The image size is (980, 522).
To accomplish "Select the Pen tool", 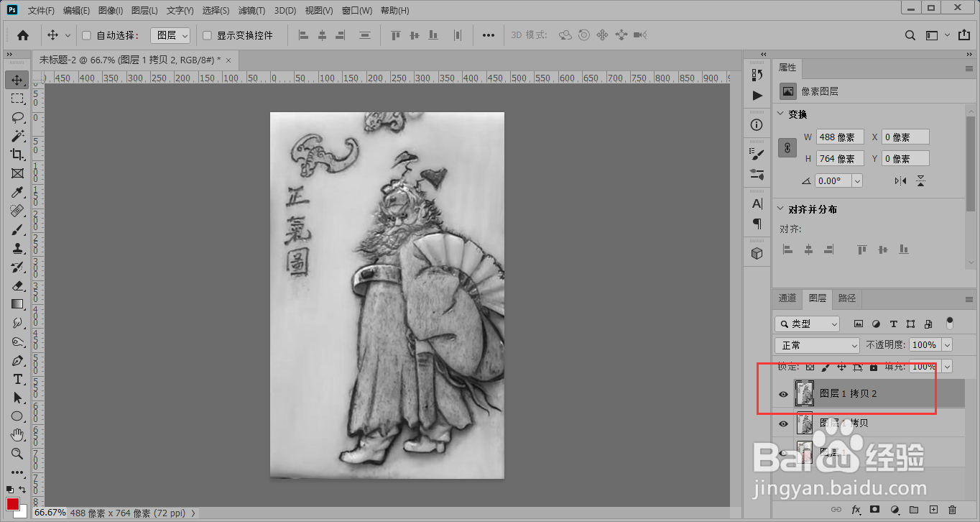I will [x=17, y=360].
